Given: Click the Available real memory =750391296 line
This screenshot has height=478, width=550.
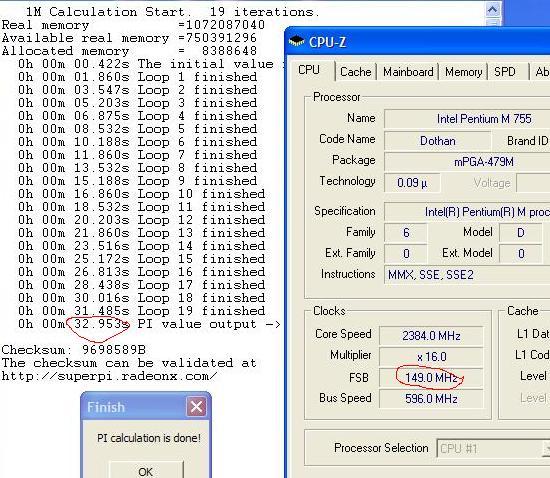Looking at the screenshot, I should point(129,38).
